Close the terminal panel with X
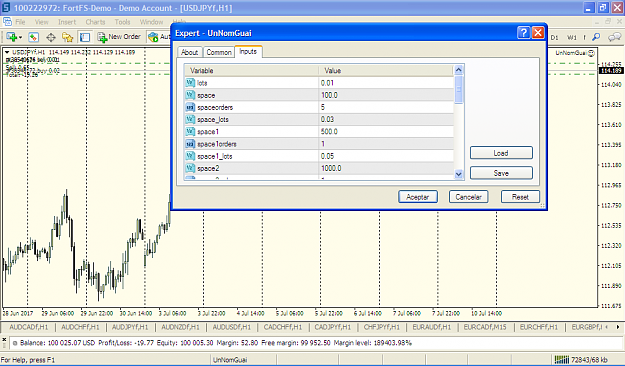This screenshot has width=625, height=366. pyautogui.click(x=4, y=340)
